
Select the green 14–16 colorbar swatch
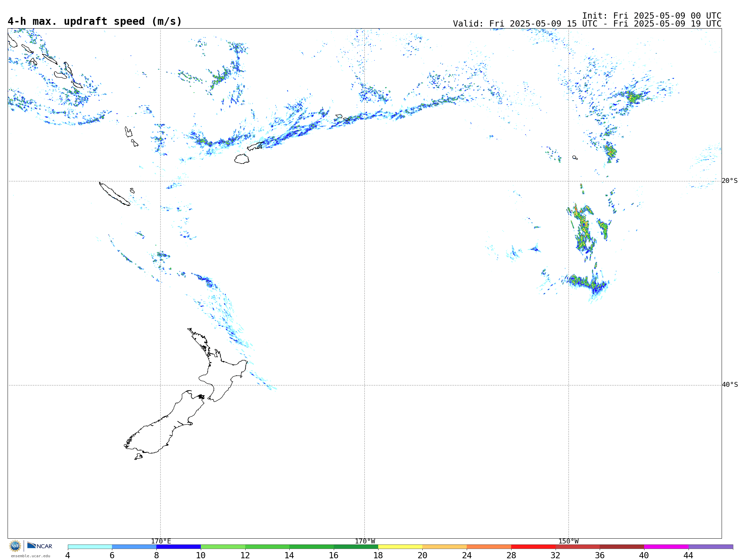tap(312, 547)
